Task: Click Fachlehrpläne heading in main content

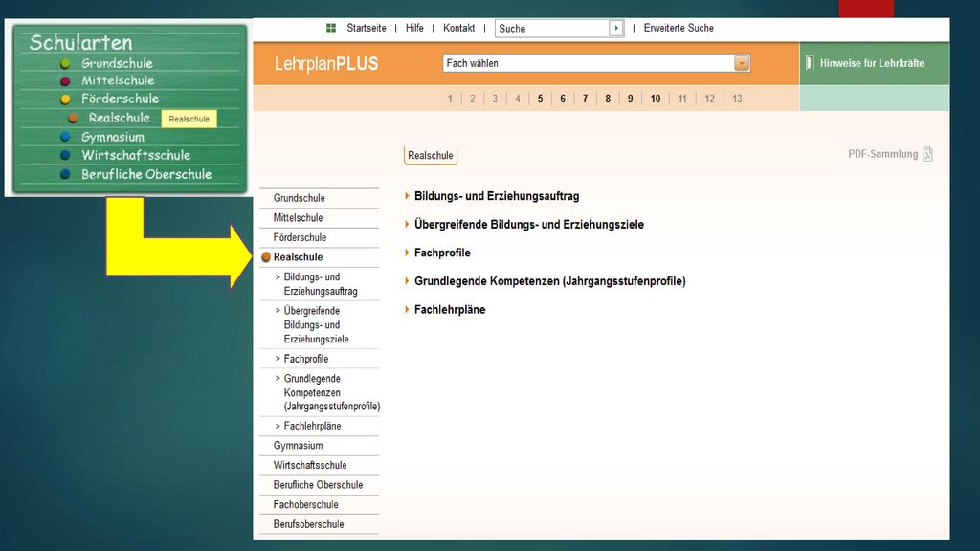Action: [x=450, y=309]
